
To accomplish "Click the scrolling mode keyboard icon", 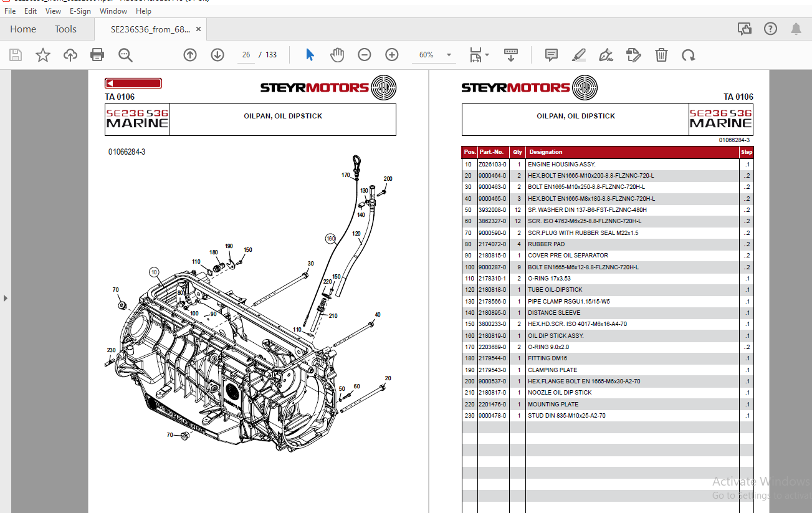I will (511, 55).
